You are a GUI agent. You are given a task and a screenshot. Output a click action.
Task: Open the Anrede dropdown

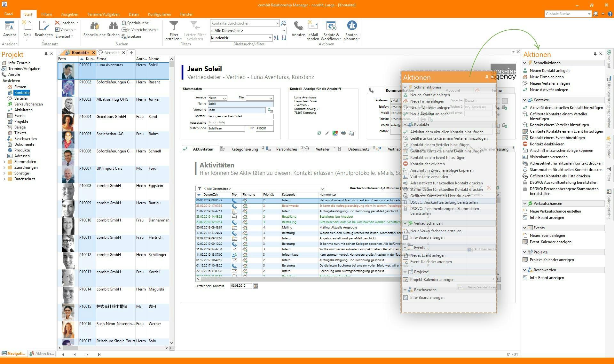pyautogui.click(x=224, y=98)
